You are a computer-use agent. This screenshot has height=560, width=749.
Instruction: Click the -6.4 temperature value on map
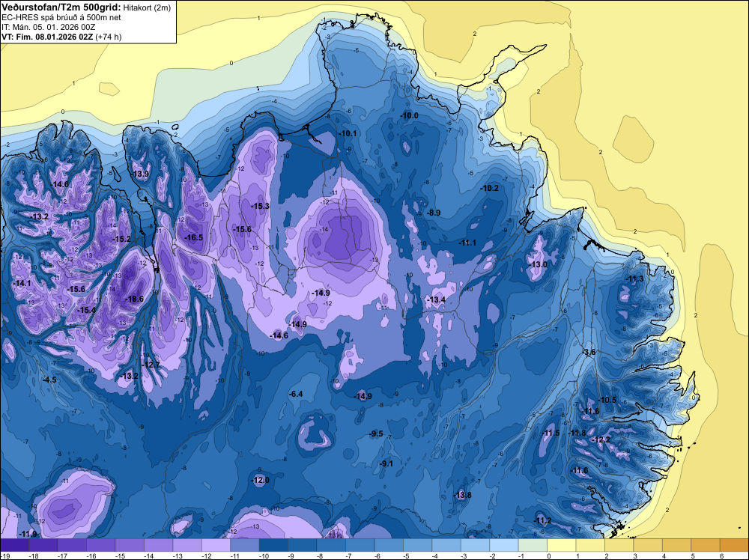pyautogui.click(x=296, y=394)
